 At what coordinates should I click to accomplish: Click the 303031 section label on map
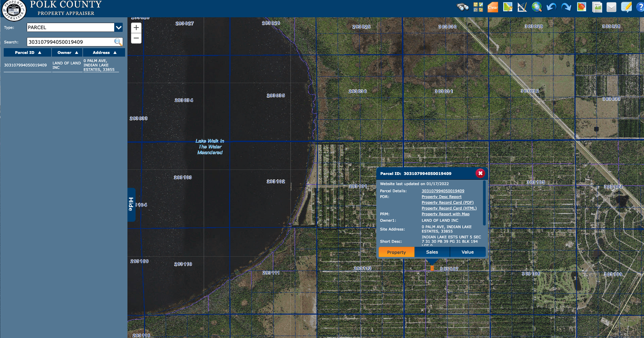coord(444,92)
